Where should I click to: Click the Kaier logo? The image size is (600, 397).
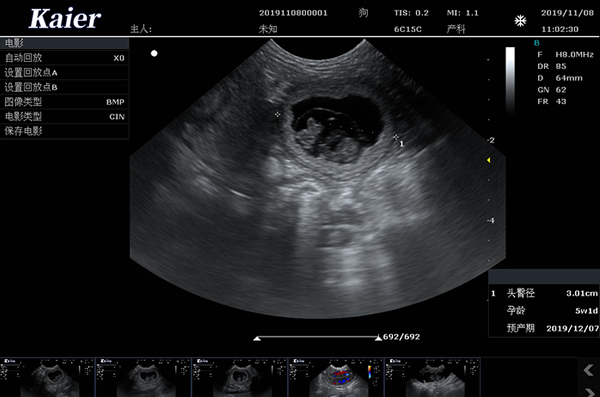coord(65,18)
